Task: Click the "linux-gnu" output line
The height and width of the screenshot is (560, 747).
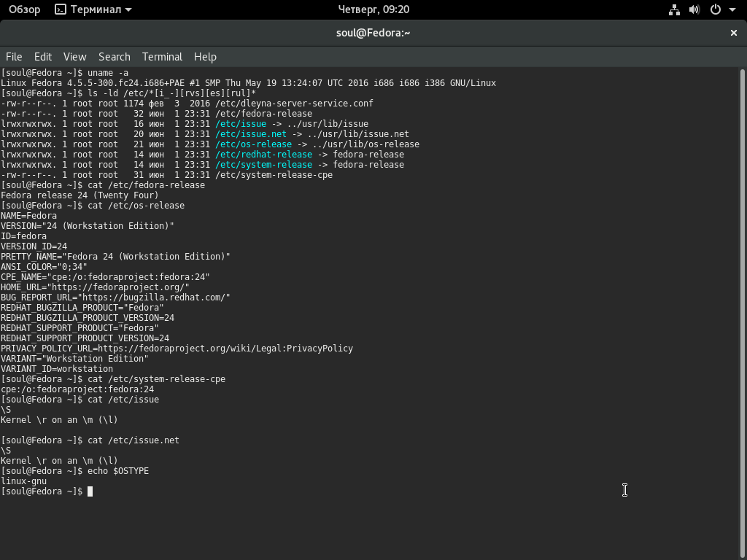Action: 24,481
